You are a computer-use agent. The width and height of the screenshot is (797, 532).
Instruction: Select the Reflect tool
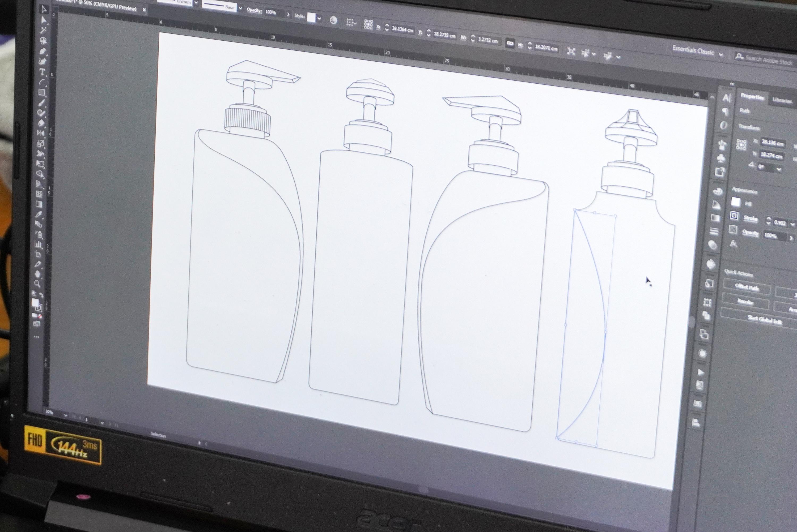point(40,133)
